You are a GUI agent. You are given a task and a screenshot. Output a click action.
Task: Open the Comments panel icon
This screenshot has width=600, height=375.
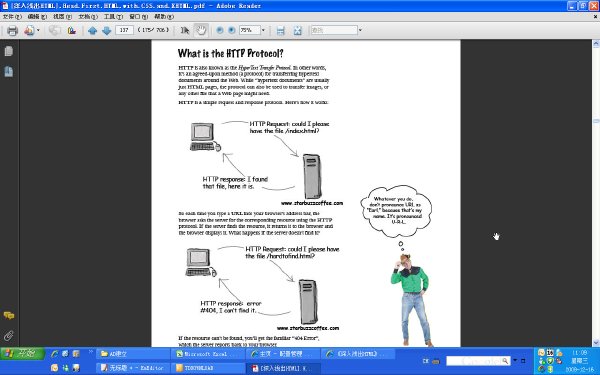point(9,316)
